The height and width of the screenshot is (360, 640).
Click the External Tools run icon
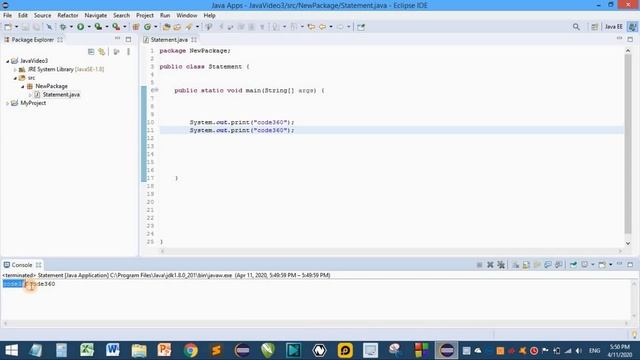tap(116, 27)
